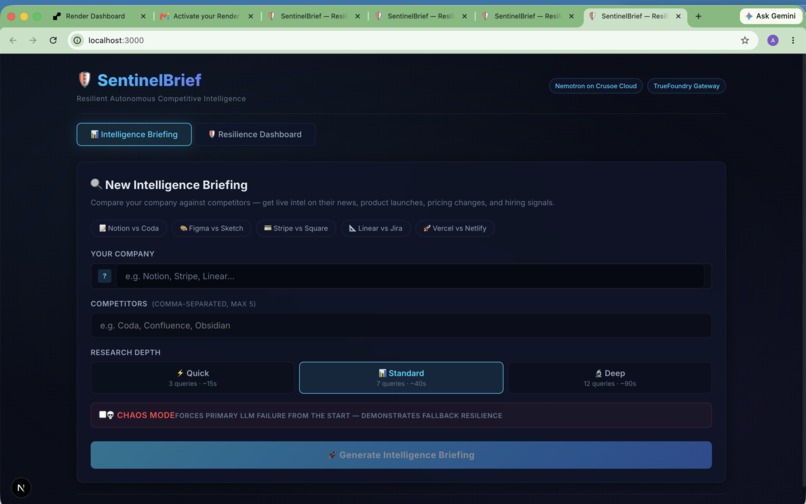Click TrueFoundry Gateway badge
The image size is (806, 504).
click(x=686, y=86)
